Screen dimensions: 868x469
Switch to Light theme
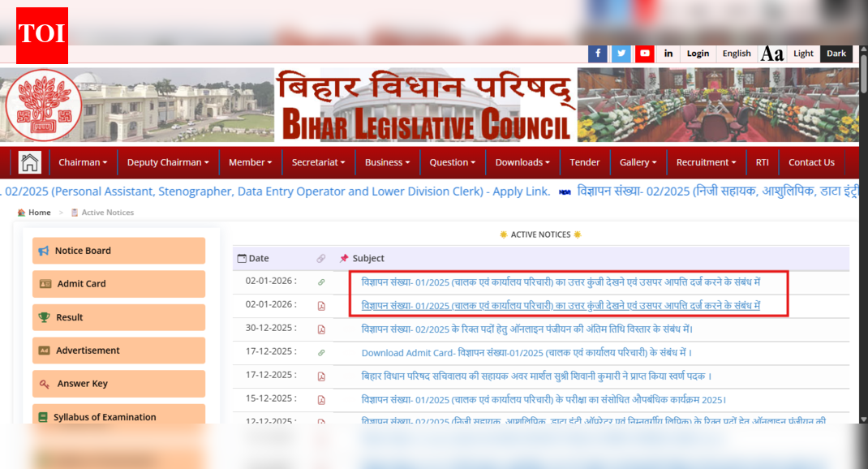(803, 54)
